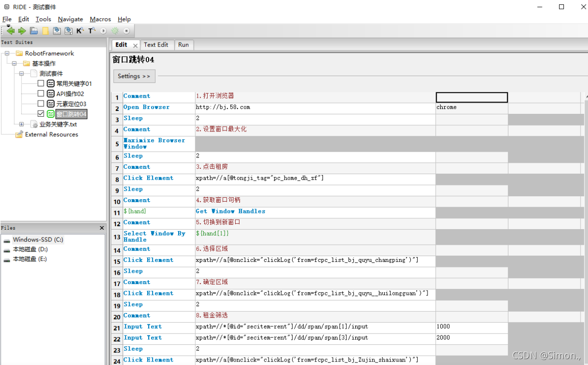This screenshot has height=365, width=588.
Task: Click the '1000' value cell in row 21
Action: click(472, 328)
